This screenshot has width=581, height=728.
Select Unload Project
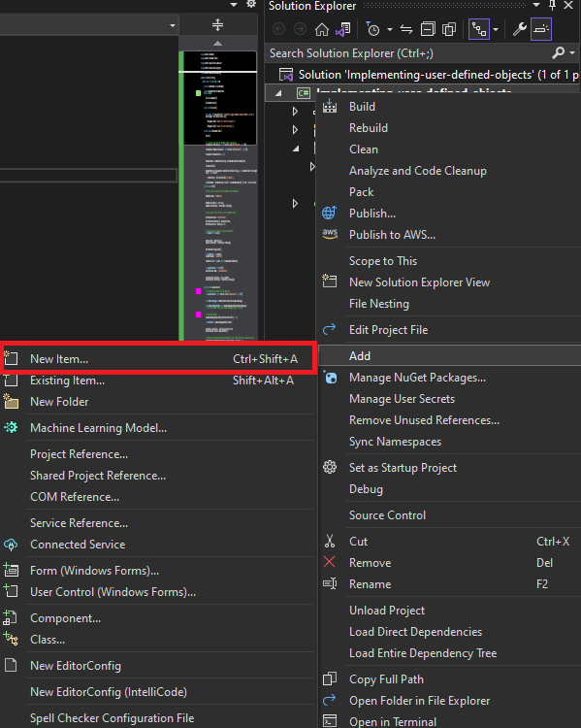click(x=387, y=611)
